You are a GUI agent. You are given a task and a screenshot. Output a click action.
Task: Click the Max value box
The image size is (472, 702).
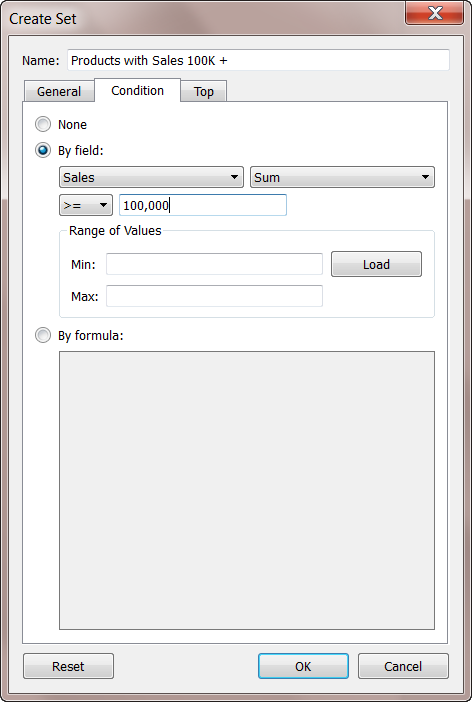[214, 296]
